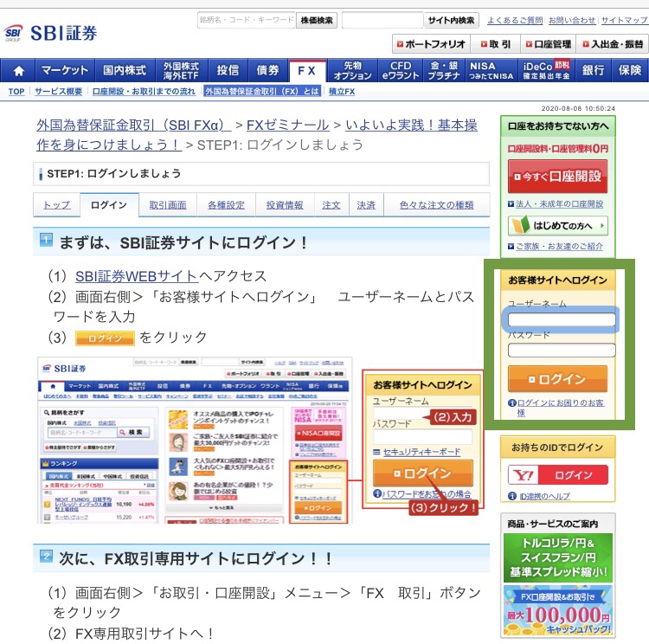This screenshot has width=649, height=644.
Task: Click the orange ログイン button in sidebar
Action: (557, 379)
